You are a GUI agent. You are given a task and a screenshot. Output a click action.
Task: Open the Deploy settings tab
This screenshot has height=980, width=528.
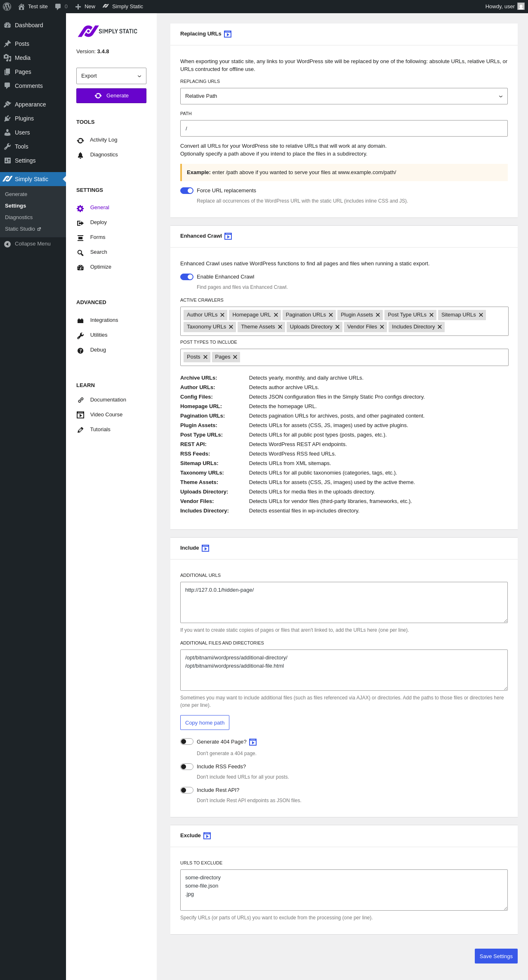tap(98, 222)
